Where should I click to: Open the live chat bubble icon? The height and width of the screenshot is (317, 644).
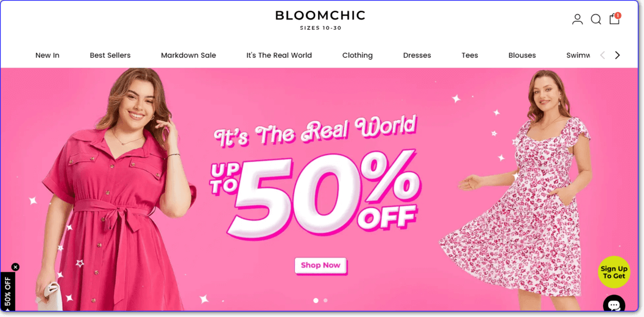pyautogui.click(x=614, y=304)
